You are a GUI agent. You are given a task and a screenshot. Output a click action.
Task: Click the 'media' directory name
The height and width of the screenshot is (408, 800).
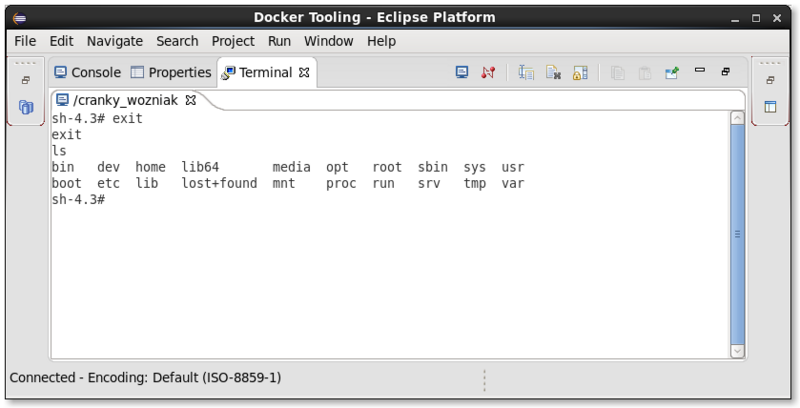point(291,167)
